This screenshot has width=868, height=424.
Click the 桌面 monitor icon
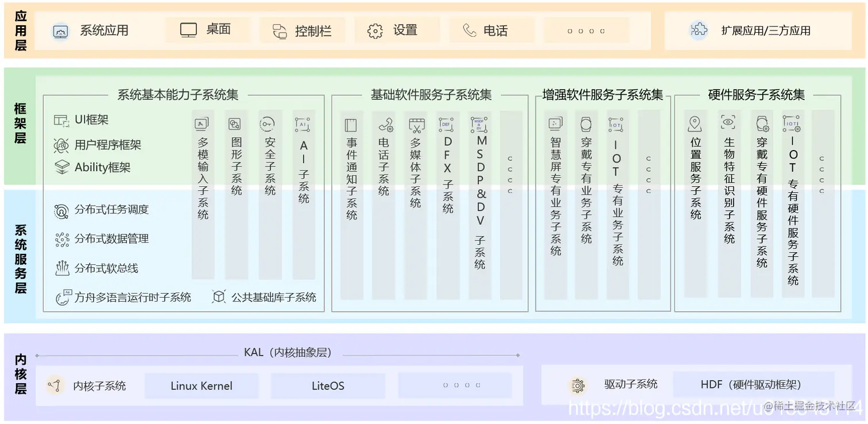coord(188,29)
